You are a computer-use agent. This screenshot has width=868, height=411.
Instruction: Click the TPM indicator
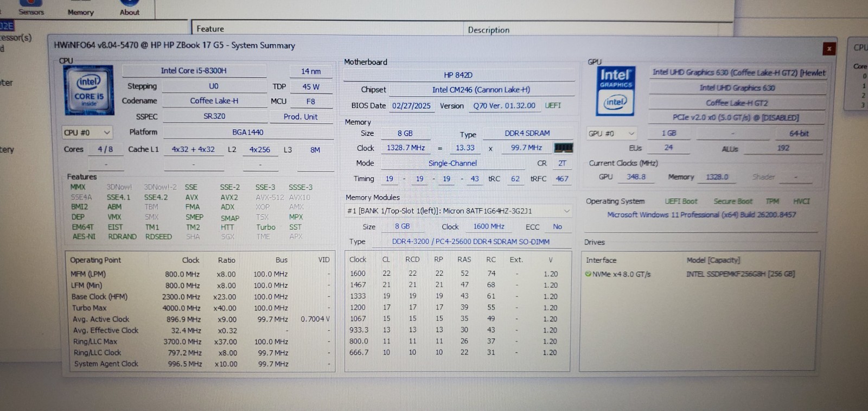[772, 201]
